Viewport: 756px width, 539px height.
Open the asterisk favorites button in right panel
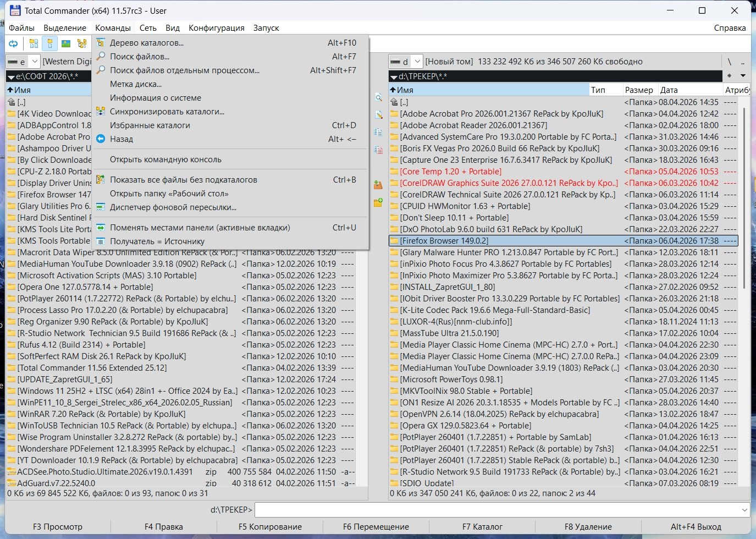pyautogui.click(x=730, y=76)
